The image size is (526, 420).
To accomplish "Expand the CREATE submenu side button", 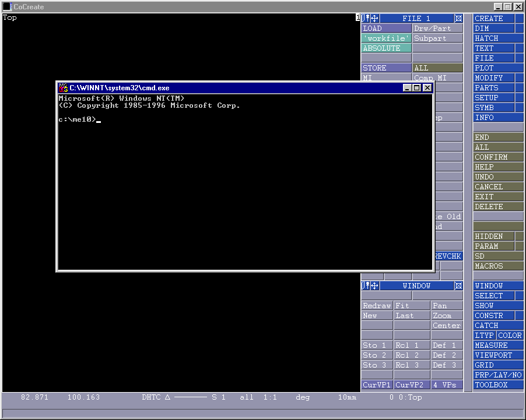I will [519, 19].
